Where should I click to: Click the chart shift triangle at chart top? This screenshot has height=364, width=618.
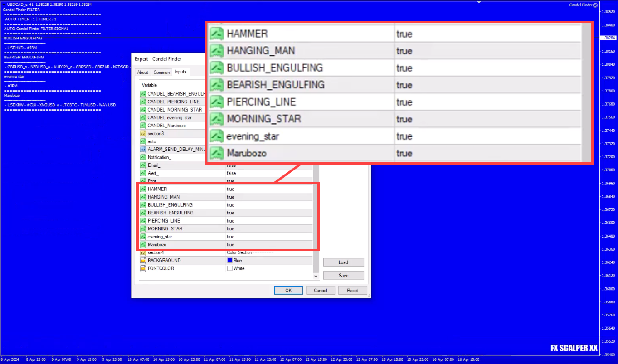pyautogui.click(x=479, y=2)
